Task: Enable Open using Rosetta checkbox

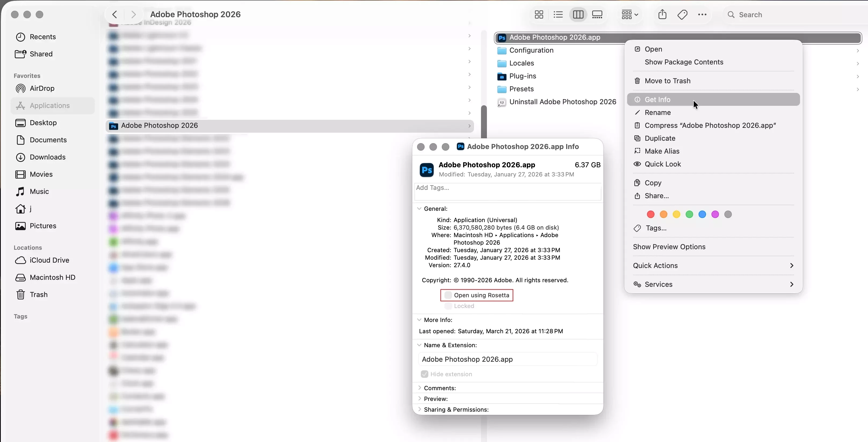Action: [448, 295]
